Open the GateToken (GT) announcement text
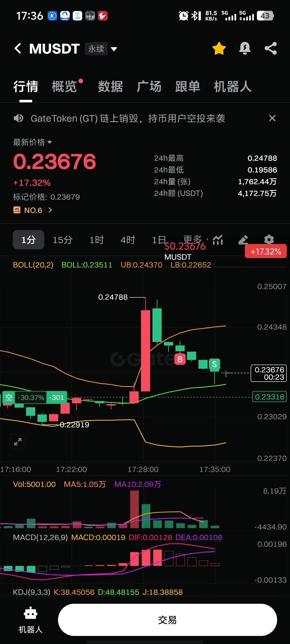Image resolution: width=290 pixels, height=644 pixels. 128,118
